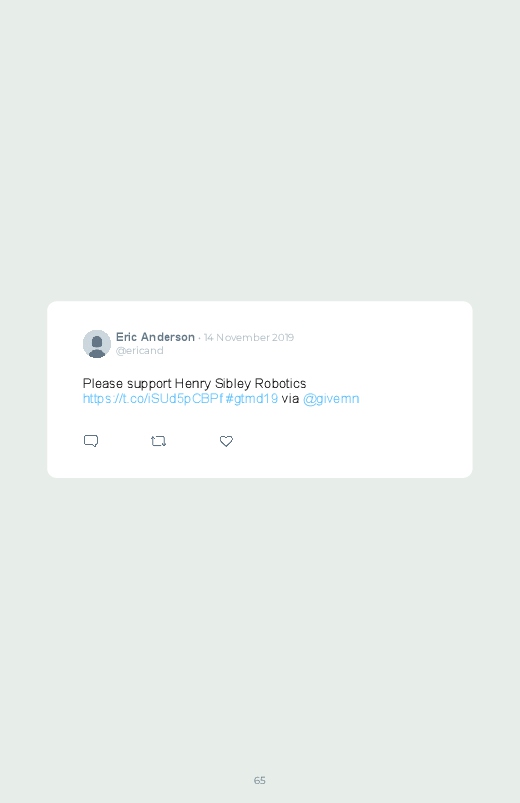The image size is (520, 803).
Task: Click the surname "Anderson" in the header
Action: pyautogui.click(x=168, y=337)
